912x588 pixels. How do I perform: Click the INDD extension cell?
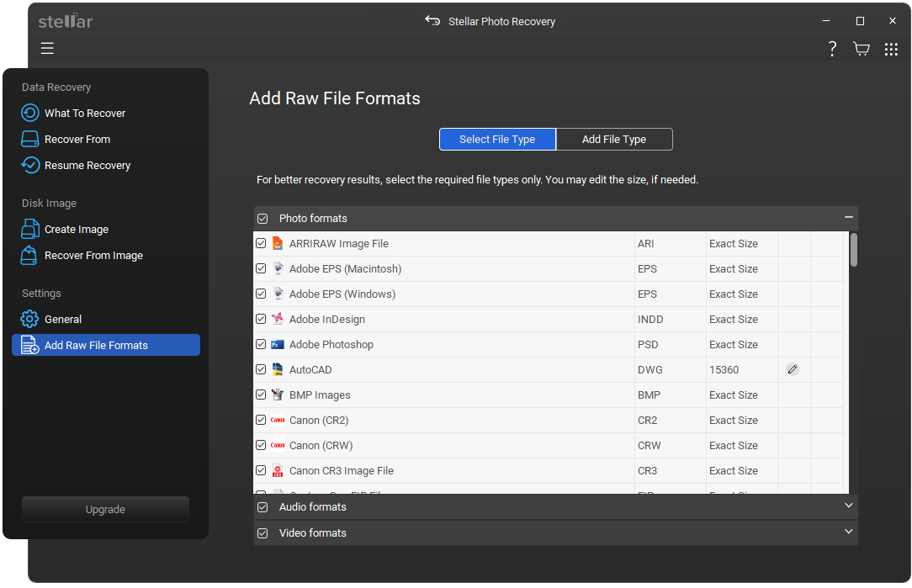(x=670, y=319)
